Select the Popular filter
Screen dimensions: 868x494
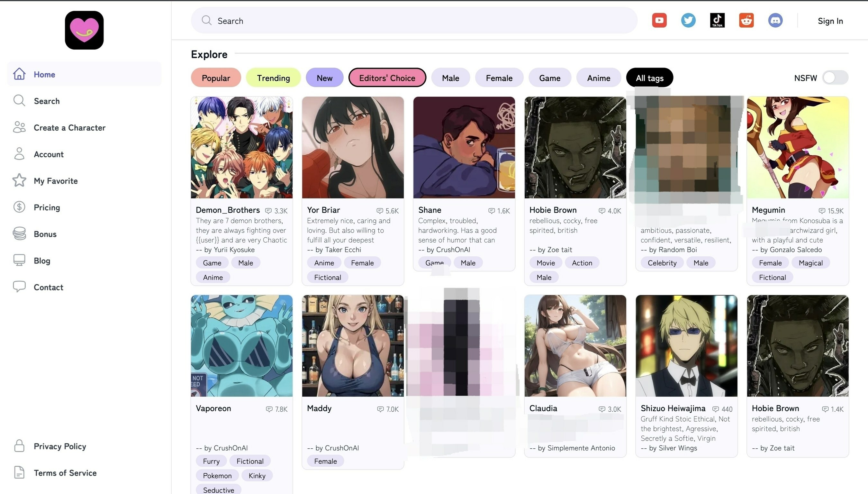pyautogui.click(x=216, y=78)
